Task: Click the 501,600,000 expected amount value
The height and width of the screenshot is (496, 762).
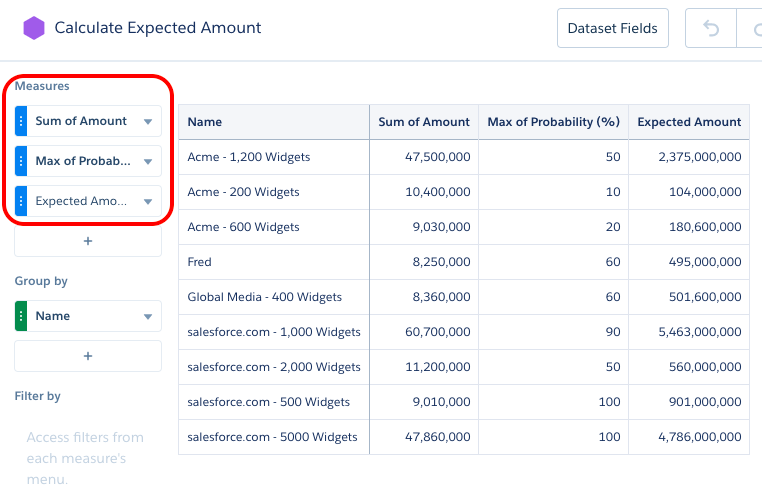Action: [705, 297]
